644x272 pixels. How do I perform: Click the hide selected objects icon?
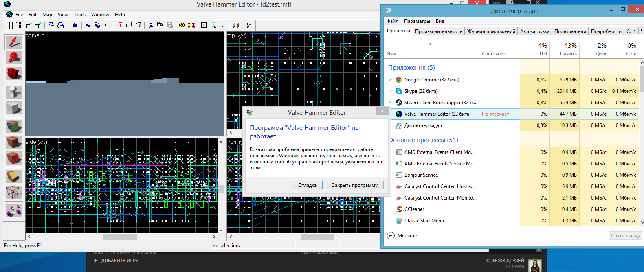[x=119, y=25]
